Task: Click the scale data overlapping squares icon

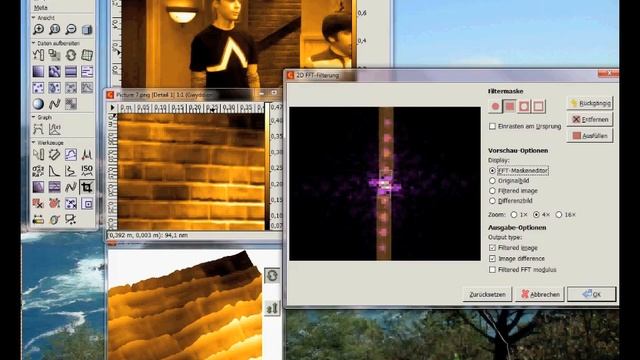Action: (x=54, y=55)
